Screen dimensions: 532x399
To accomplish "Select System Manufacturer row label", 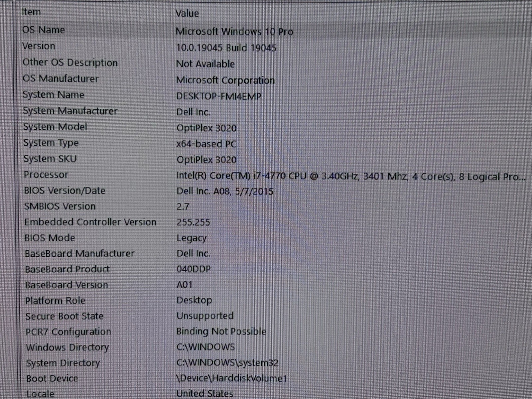I will click(70, 111).
